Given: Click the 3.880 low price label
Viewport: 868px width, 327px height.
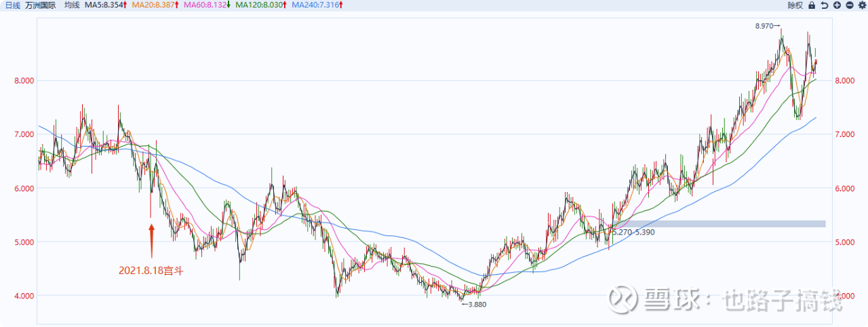Looking at the screenshot, I should [x=477, y=305].
